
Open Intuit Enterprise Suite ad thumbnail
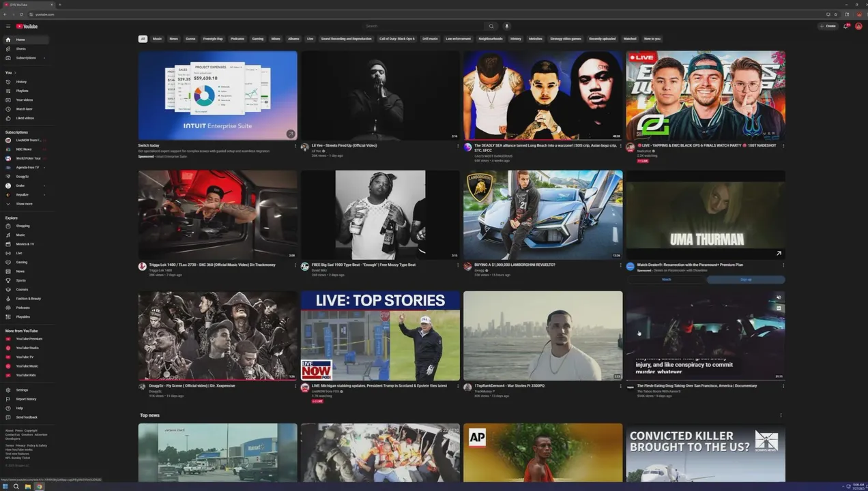coord(218,95)
